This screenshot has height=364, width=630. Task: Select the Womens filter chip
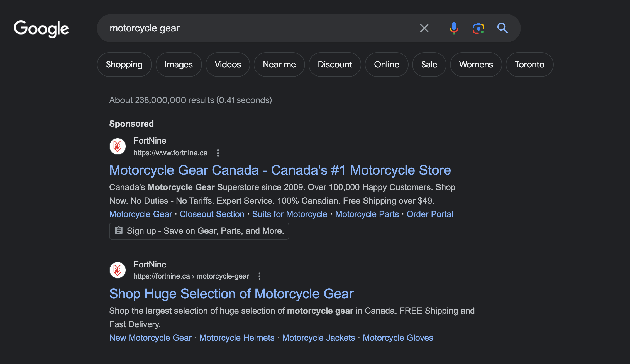(x=476, y=65)
